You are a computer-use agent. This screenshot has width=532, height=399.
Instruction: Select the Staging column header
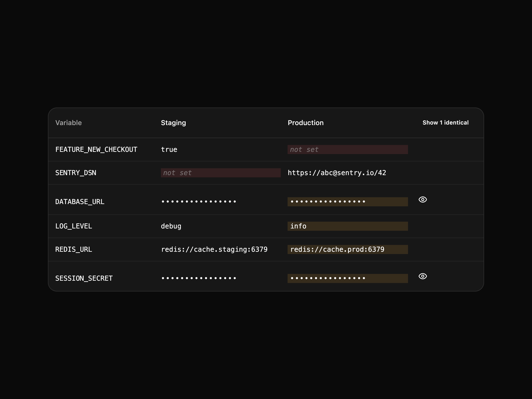click(173, 123)
